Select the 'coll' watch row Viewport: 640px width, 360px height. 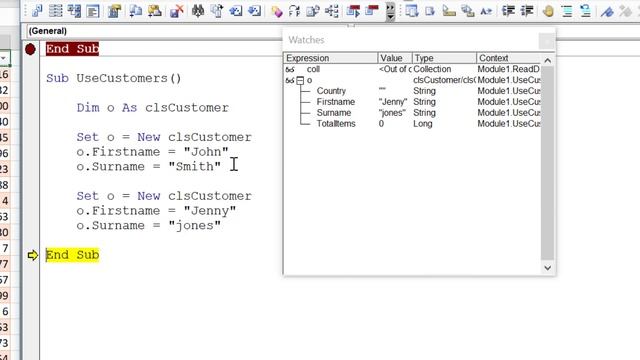(x=412, y=69)
